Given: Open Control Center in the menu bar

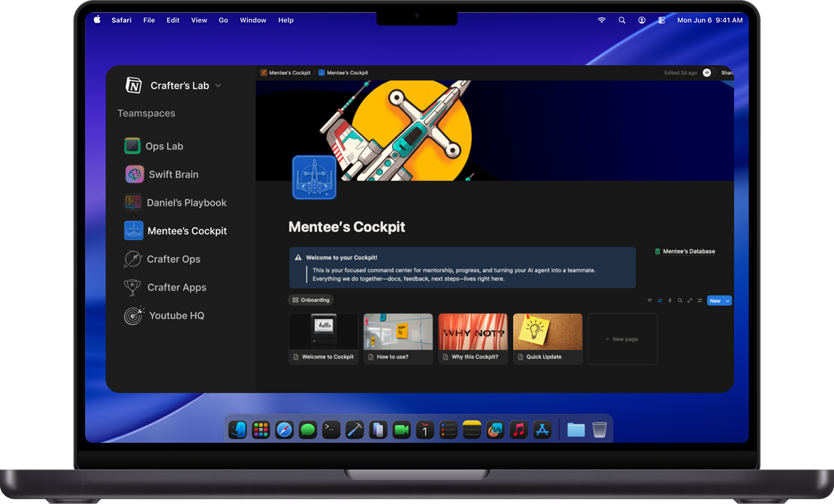Looking at the screenshot, I should pyautogui.click(x=661, y=20).
